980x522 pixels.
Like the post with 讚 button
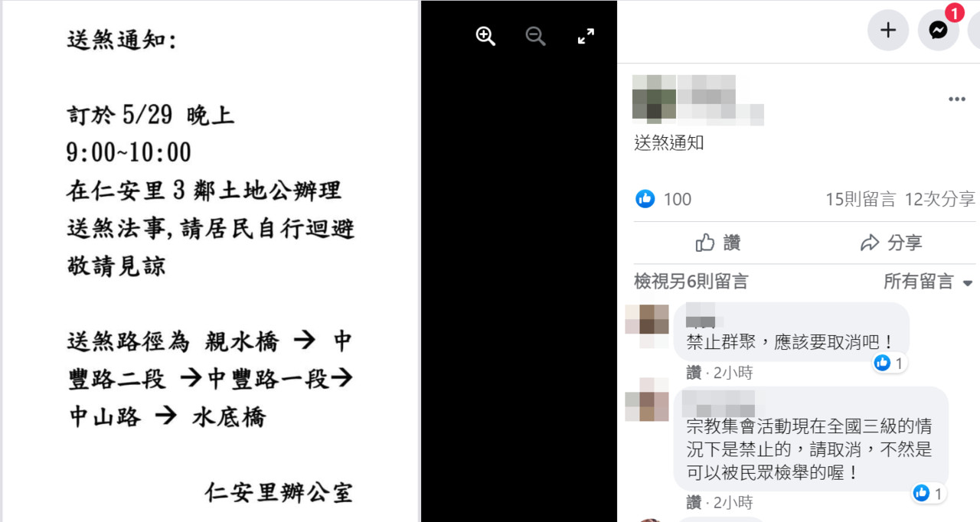pyautogui.click(x=718, y=243)
